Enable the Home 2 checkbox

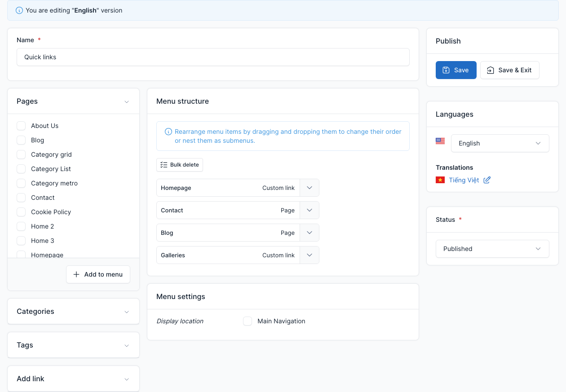click(21, 226)
